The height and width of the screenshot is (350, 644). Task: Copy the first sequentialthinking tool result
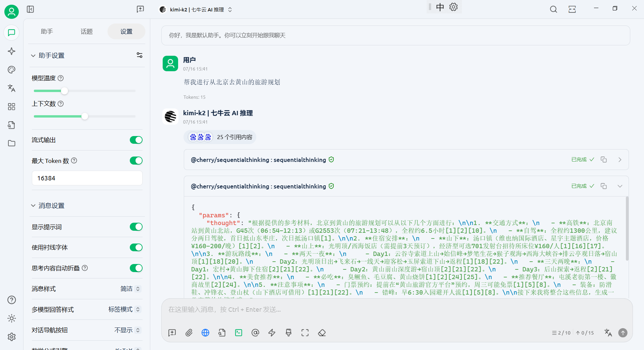pyautogui.click(x=604, y=160)
